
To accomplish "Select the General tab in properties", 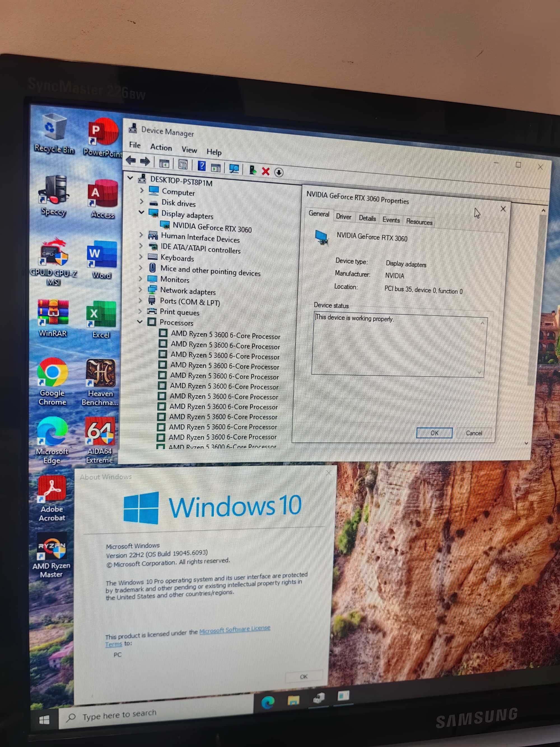I will (x=319, y=214).
